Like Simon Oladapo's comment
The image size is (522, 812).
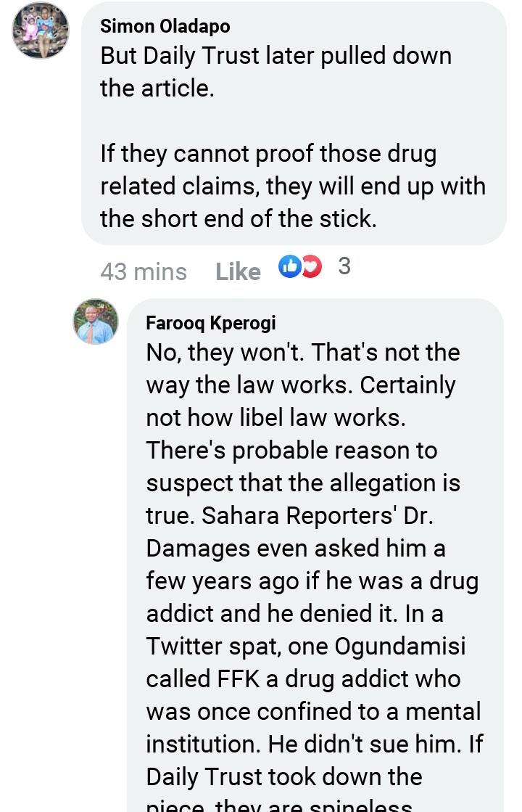click(x=238, y=271)
